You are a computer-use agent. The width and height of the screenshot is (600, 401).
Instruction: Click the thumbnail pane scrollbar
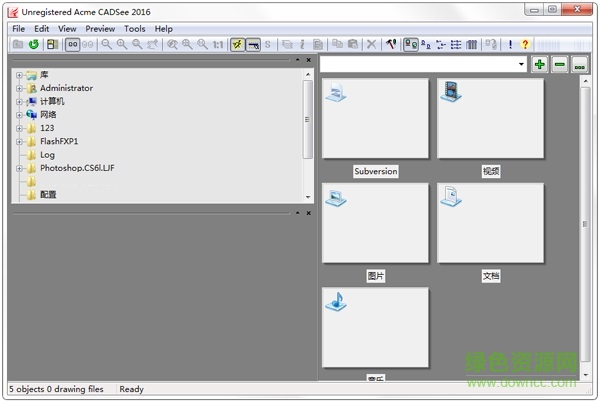[585, 226]
